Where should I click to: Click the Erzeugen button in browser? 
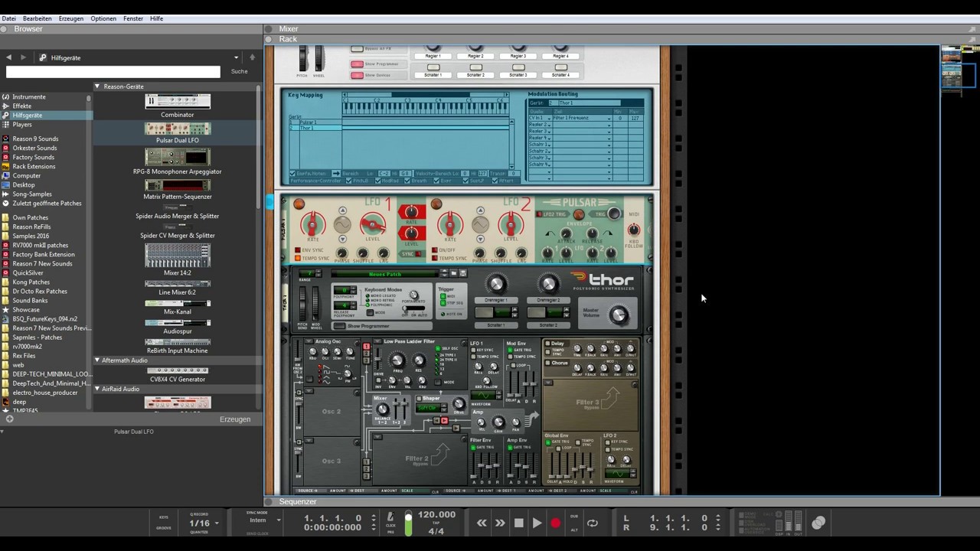(235, 419)
